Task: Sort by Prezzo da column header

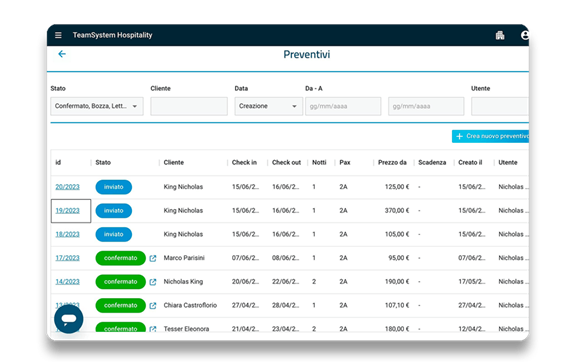Action: [392, 162]
